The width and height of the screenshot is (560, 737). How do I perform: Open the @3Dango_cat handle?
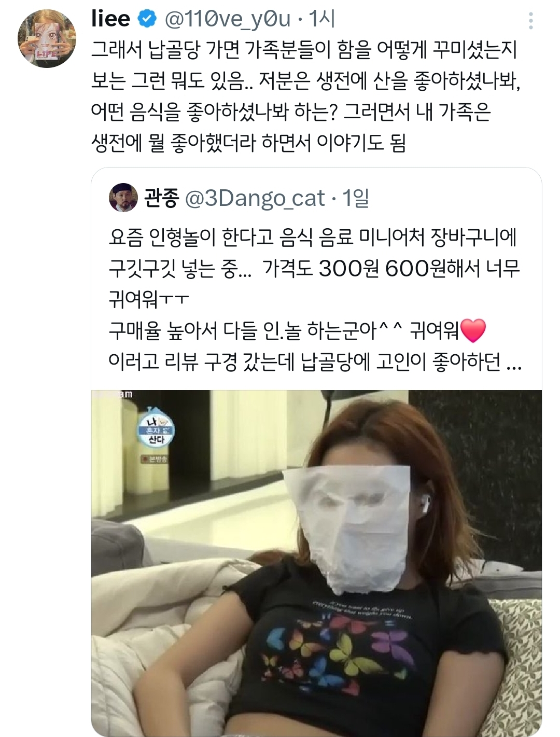(255, 198)
